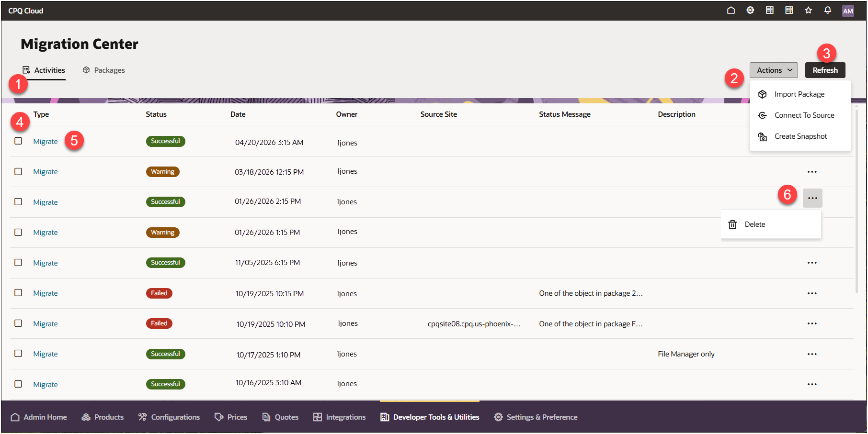The image size is (868, 434).
Task: Open the Actions dropdown
Action: click(x=774, y=70)
